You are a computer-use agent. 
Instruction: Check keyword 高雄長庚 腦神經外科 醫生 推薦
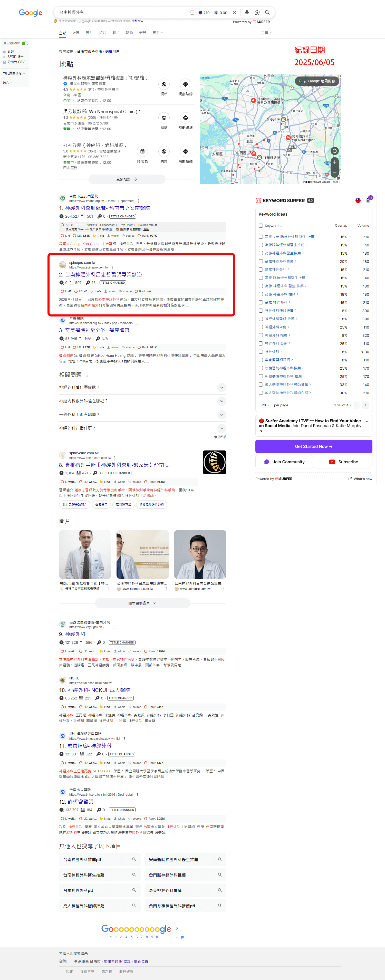click(261, 237)
